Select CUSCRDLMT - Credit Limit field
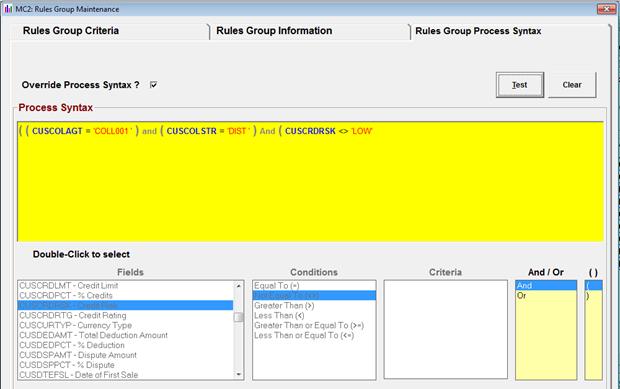620x389 pixels. pyautogui.click(x=125, y=285)
